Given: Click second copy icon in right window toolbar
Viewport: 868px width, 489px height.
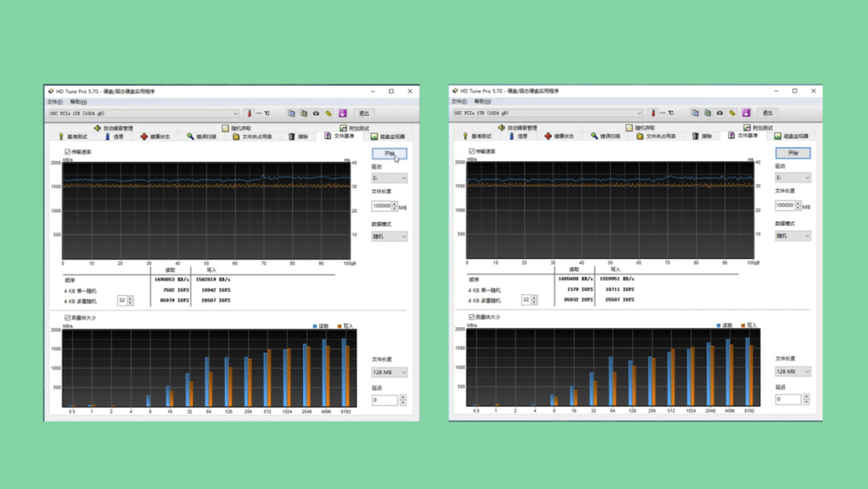Looking at the screenshot, I should 707,113.
